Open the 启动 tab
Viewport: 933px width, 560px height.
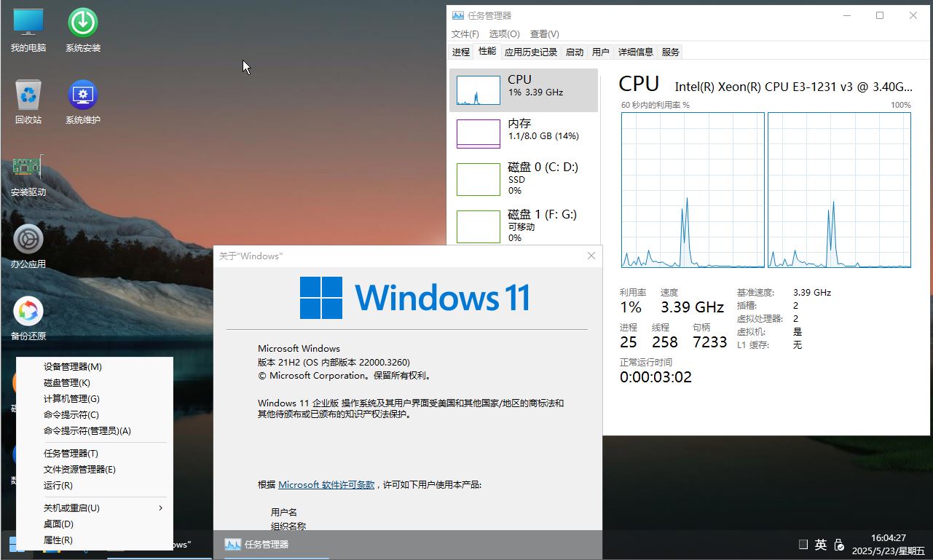(x=575, y=52)
